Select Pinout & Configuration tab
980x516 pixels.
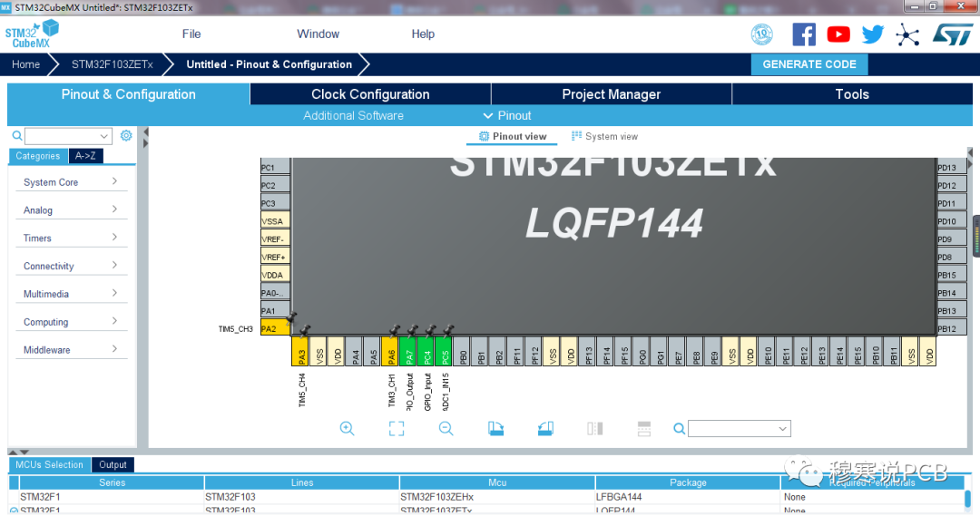point(128,94)
